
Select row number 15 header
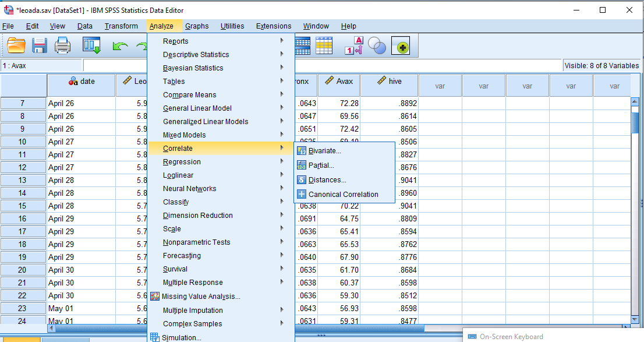pos(23,206)
